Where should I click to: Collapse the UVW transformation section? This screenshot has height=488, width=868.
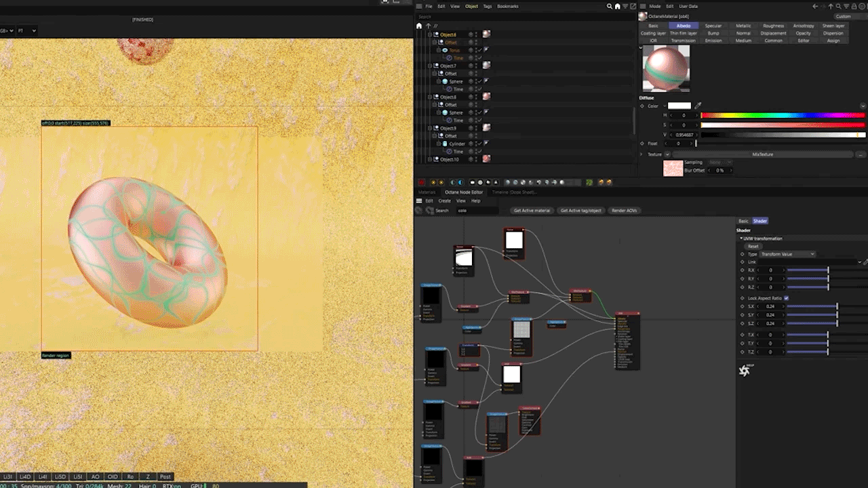point(741,239)
